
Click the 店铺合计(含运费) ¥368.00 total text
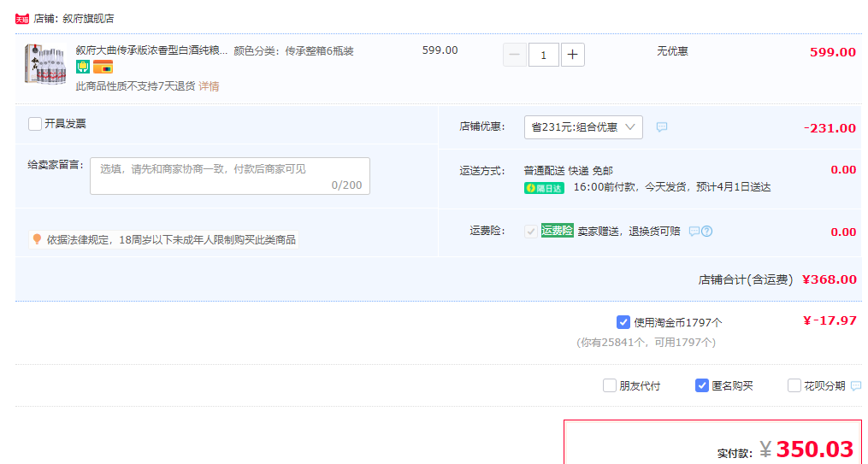click(777, 279)
